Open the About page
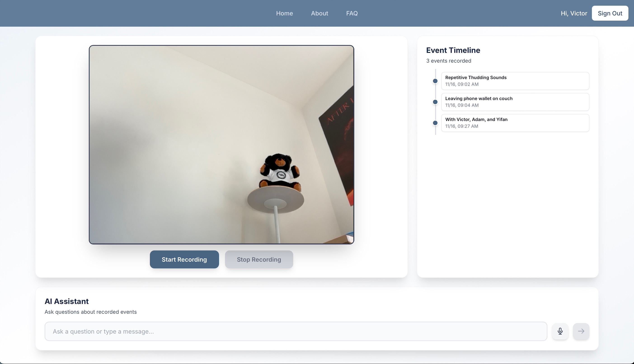 (x=319, y=13)
